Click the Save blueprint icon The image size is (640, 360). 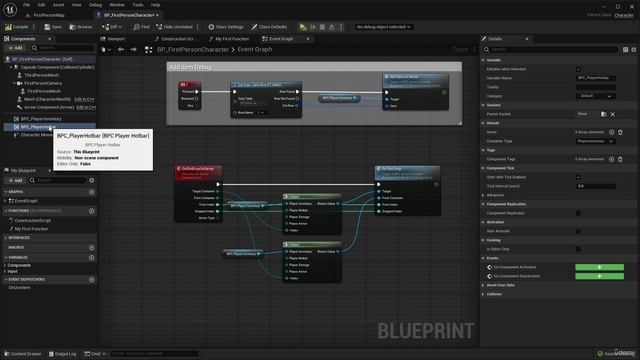tap(47, 27)
